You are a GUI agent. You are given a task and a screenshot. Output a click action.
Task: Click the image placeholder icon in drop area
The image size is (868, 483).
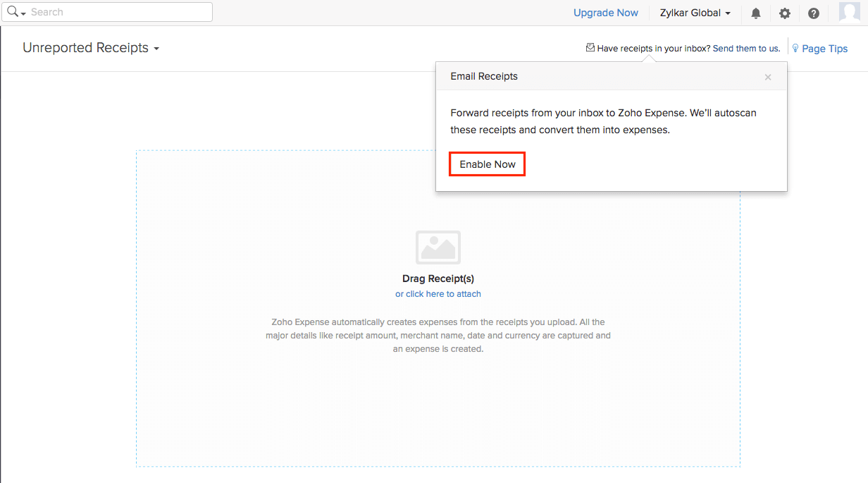pyautogui.click(x=438, y=247)
